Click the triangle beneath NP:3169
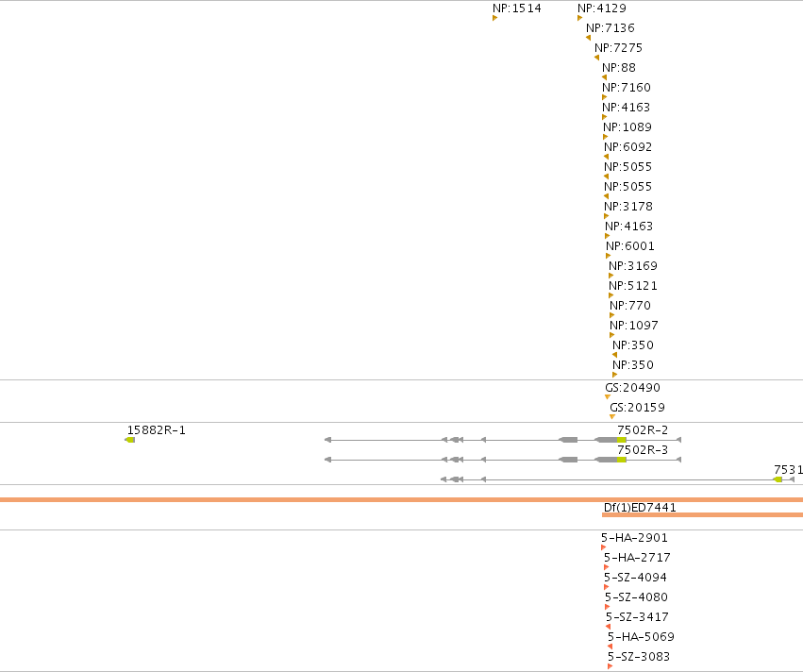 tap(611, 276)
